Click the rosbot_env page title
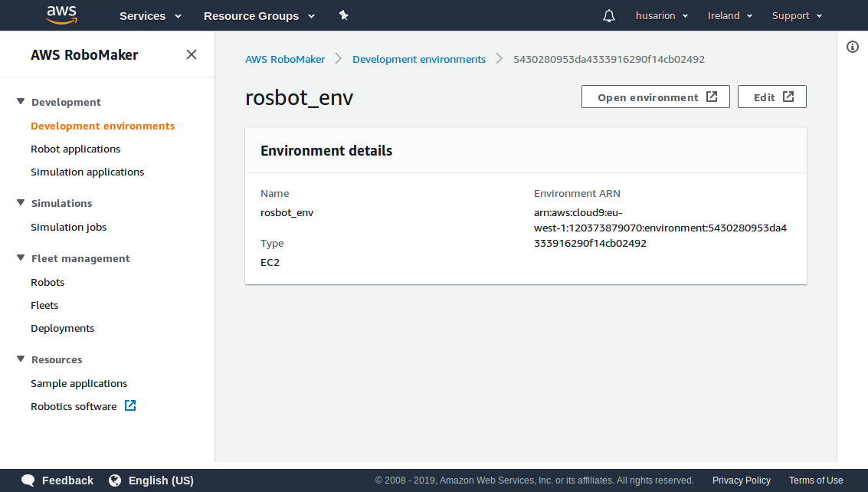This screenshot has height=492, width=868. [x=299, y=97]
